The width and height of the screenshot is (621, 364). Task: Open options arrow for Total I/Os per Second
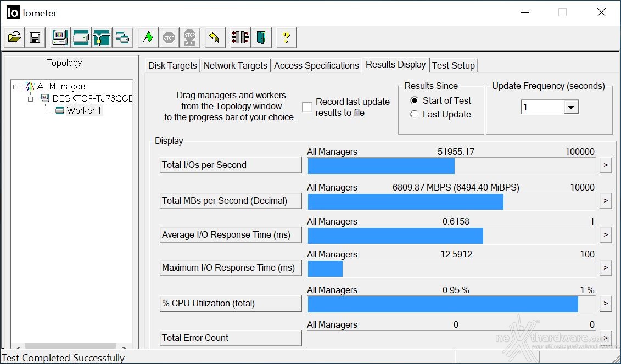pos(606,165)
